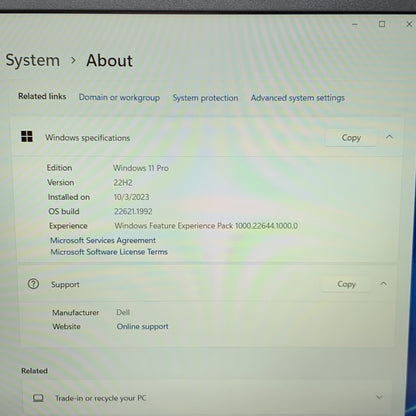This screenshot has height=416, width=416.
Task: Open the Online support website link
Action: 142,327
